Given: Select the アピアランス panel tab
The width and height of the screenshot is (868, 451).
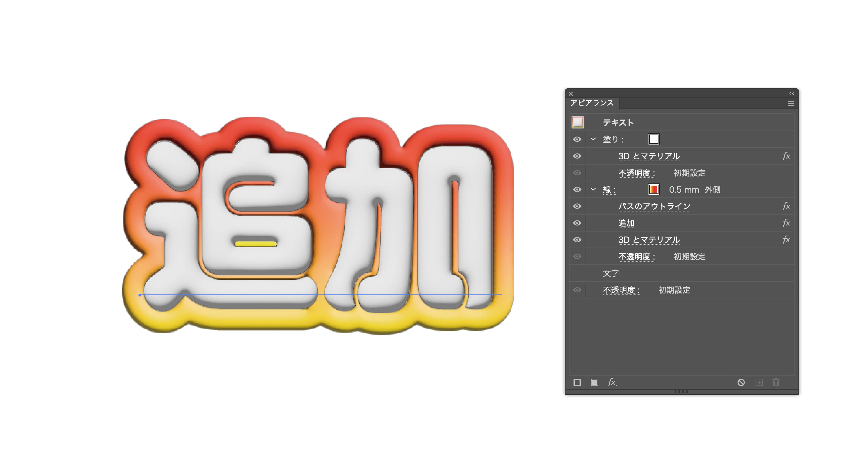Looking at the screenshot, I should click(592, 103).
